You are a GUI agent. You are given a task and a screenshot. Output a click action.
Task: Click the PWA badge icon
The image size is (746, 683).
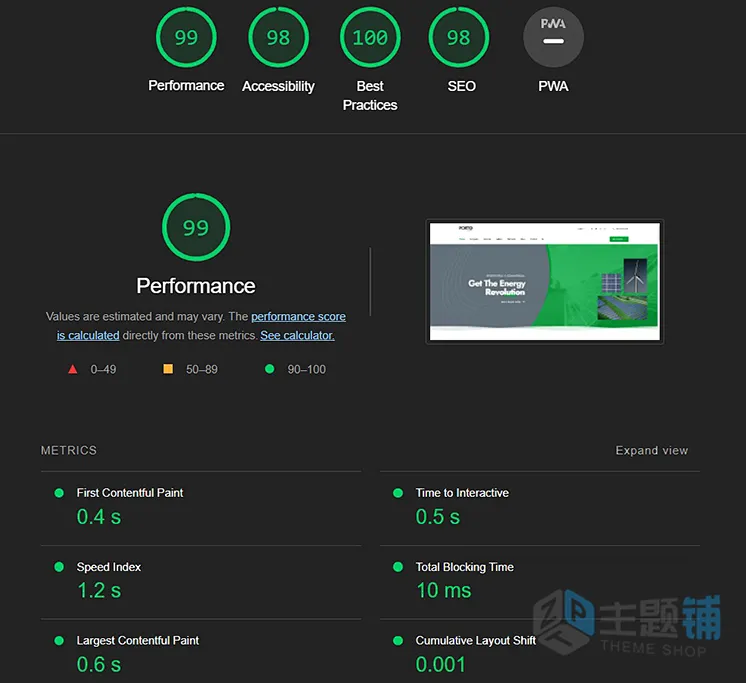(553, 37)
